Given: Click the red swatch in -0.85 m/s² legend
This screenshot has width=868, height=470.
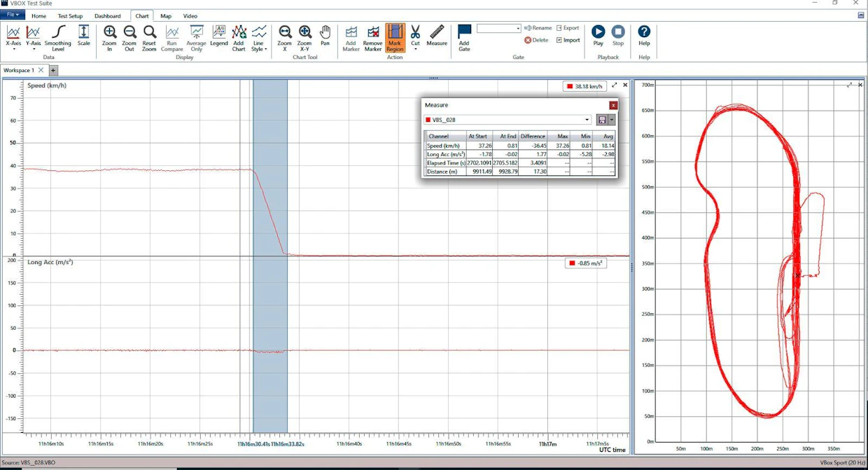Looking at the screenshot, I should click(573, 263).
